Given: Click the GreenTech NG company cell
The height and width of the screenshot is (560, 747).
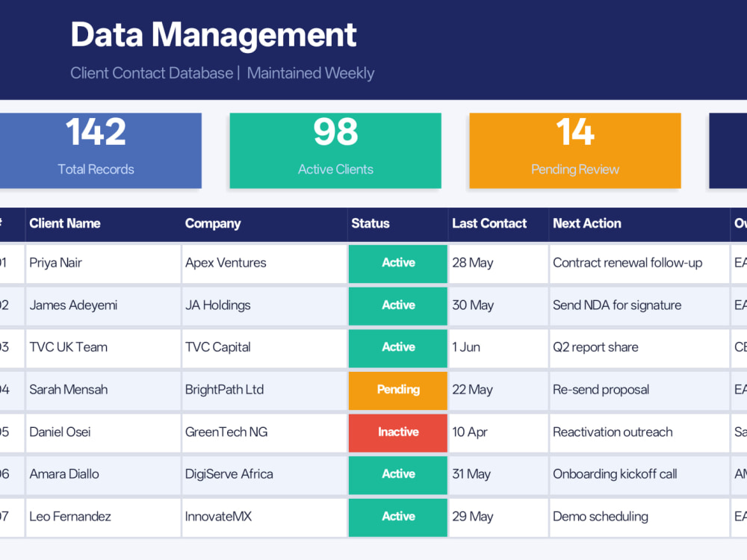Looking at the screenshot, I should click(264, 432).
